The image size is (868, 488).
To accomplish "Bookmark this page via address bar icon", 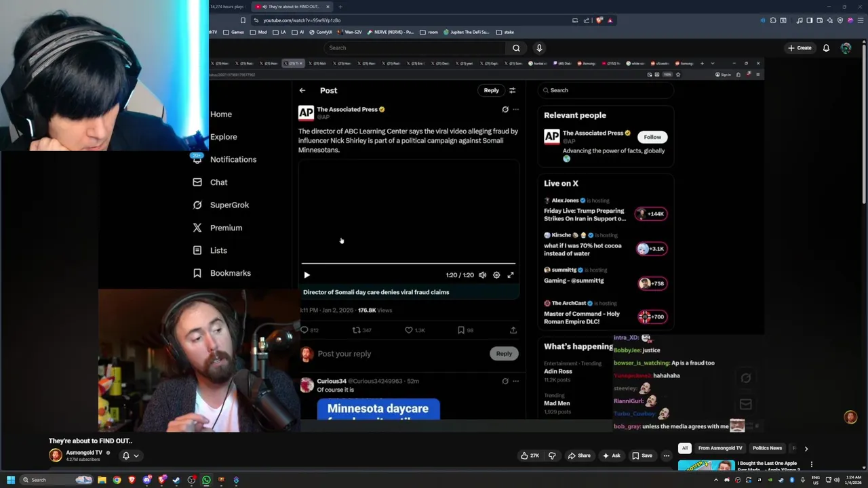I will [x=243, y=20].
